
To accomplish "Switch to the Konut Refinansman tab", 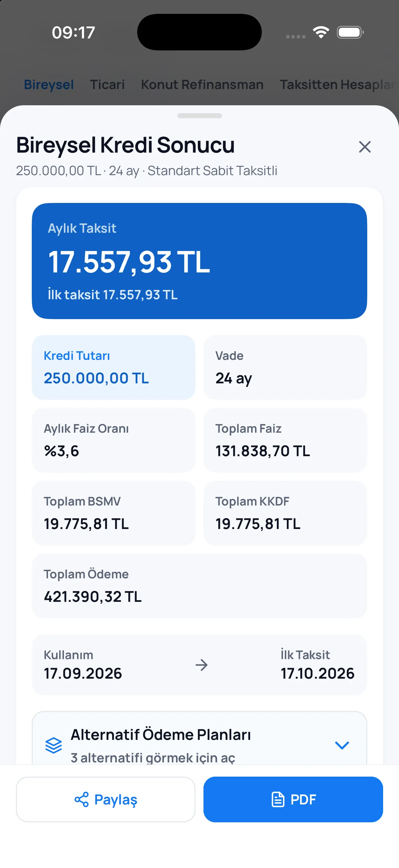I will point(202,84).
